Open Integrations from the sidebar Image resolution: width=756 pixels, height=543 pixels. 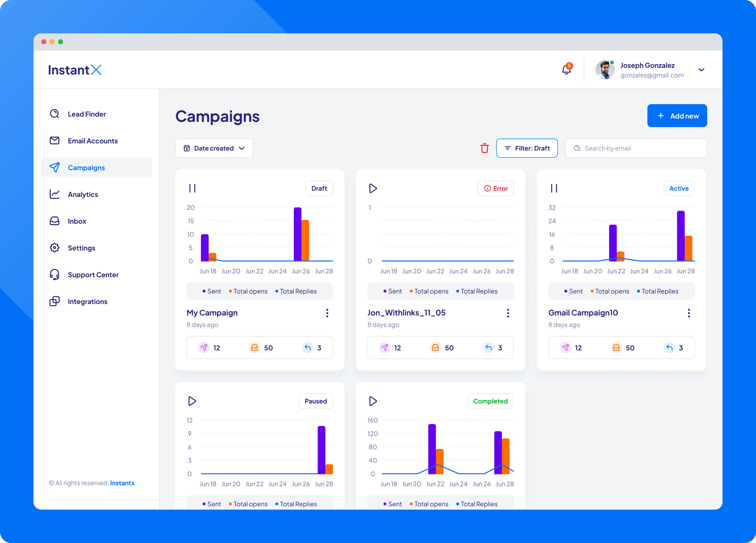(x=87, y=301)
